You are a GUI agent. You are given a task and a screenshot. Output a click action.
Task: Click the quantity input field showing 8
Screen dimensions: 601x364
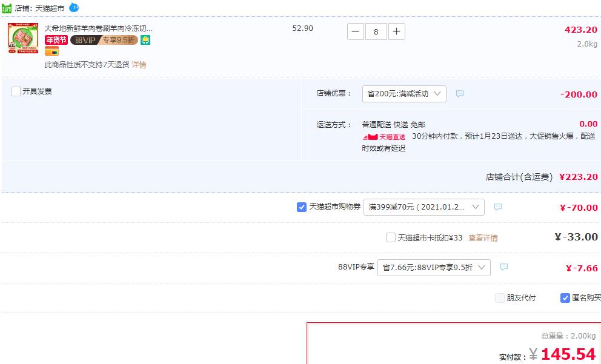pos(376,31)
